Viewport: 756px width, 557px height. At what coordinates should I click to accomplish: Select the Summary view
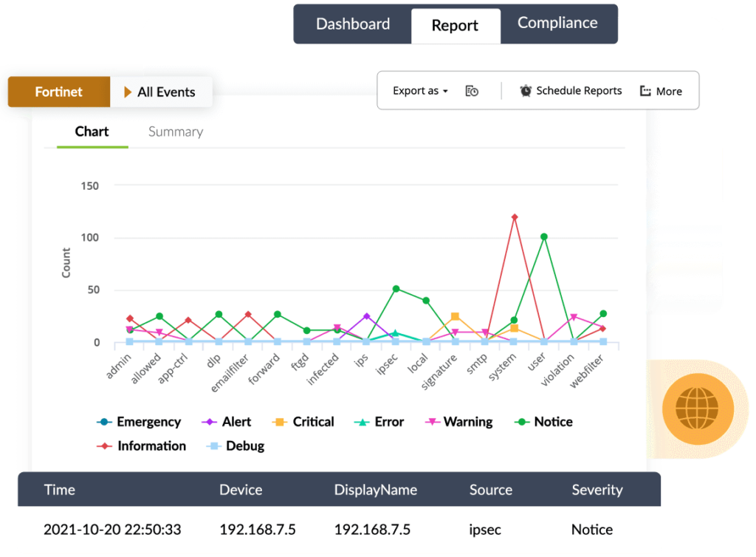(x=176, y=131)
